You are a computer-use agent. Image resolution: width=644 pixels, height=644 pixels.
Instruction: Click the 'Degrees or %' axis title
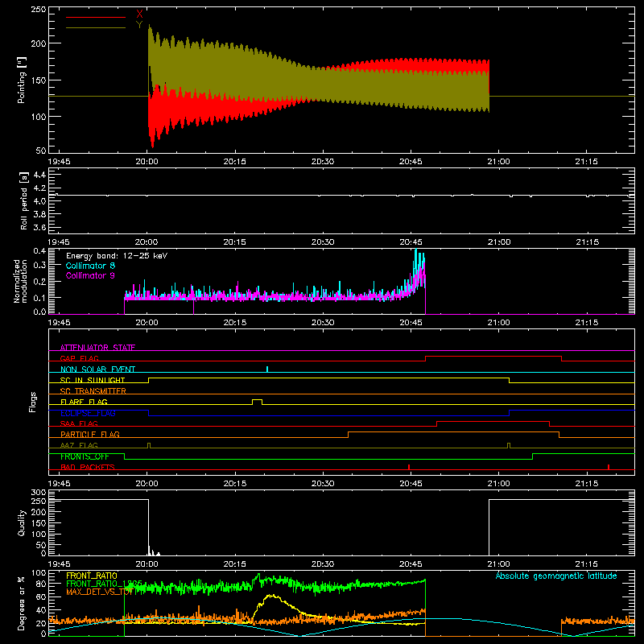pyautogui.click(x=22, y=603)
